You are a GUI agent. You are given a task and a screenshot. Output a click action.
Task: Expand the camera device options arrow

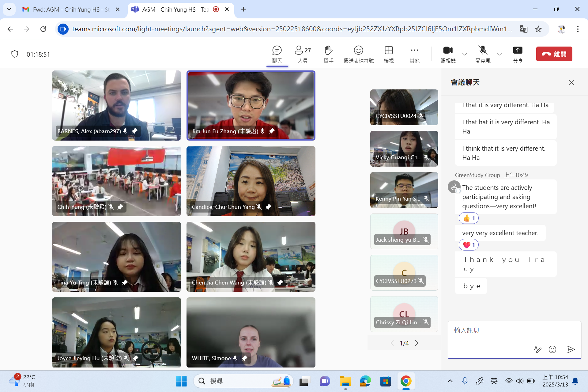click(x=464, y=54)
